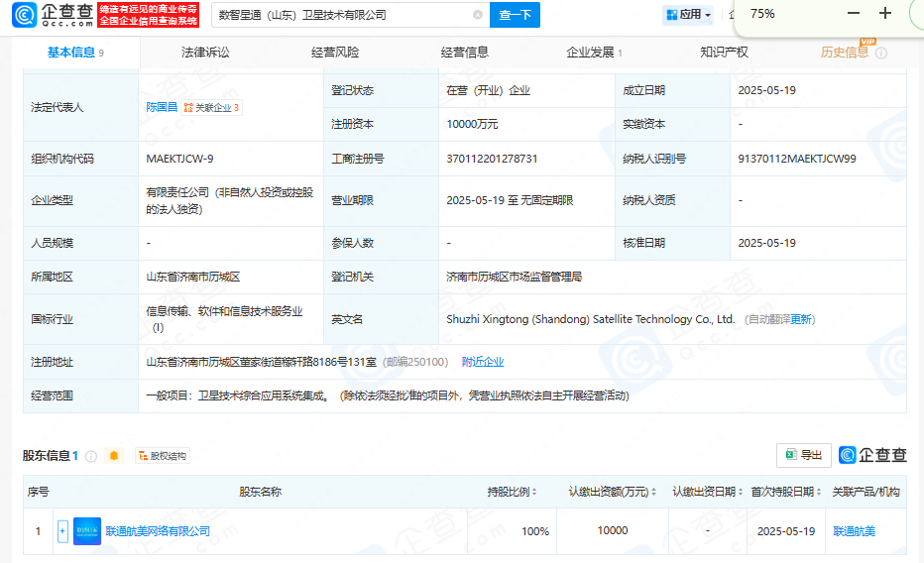Open the 附近企业 link

click(x=483, y=362)
